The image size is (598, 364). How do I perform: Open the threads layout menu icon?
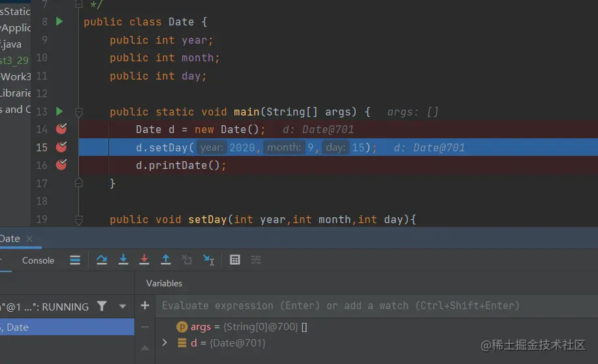coord(75,260)
